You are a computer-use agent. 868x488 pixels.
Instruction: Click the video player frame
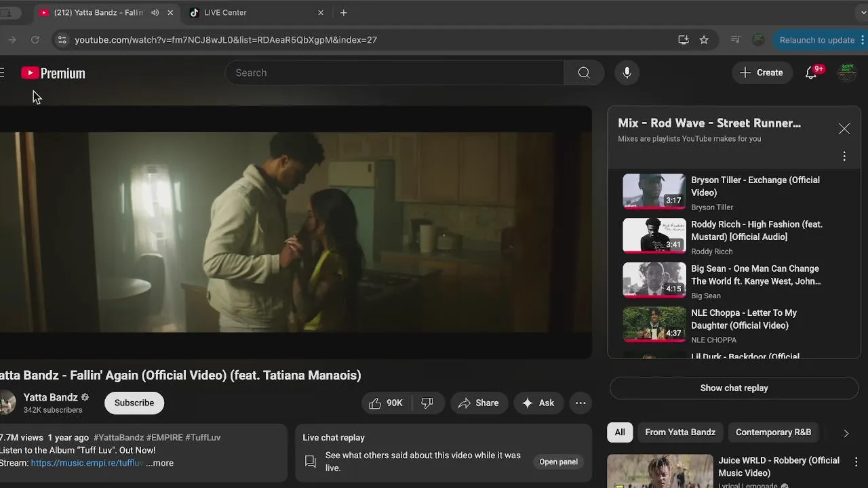296,232
